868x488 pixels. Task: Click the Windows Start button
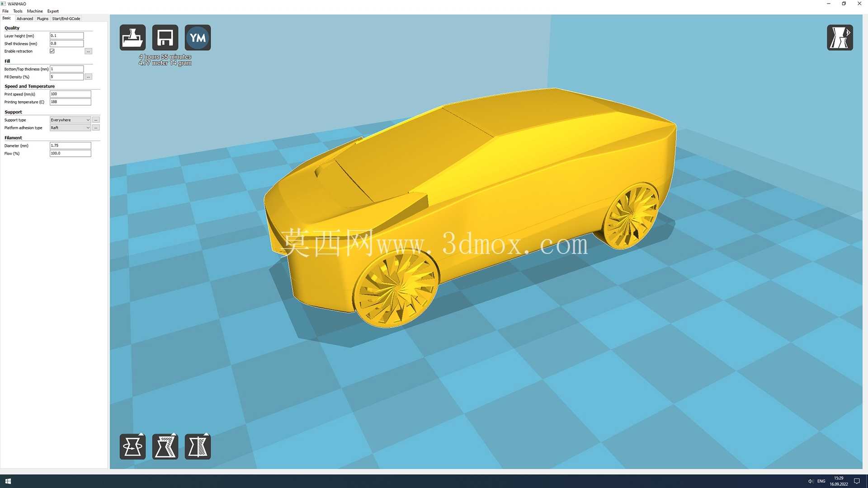[8, 481]
